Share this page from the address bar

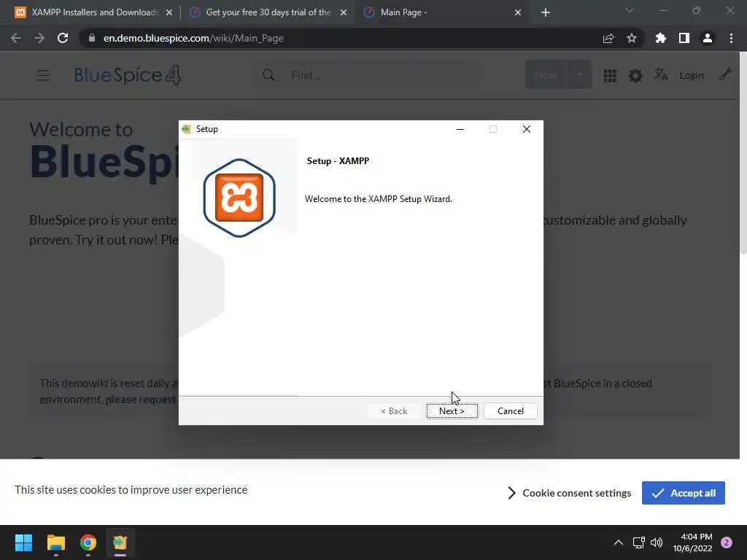point(608,38)
